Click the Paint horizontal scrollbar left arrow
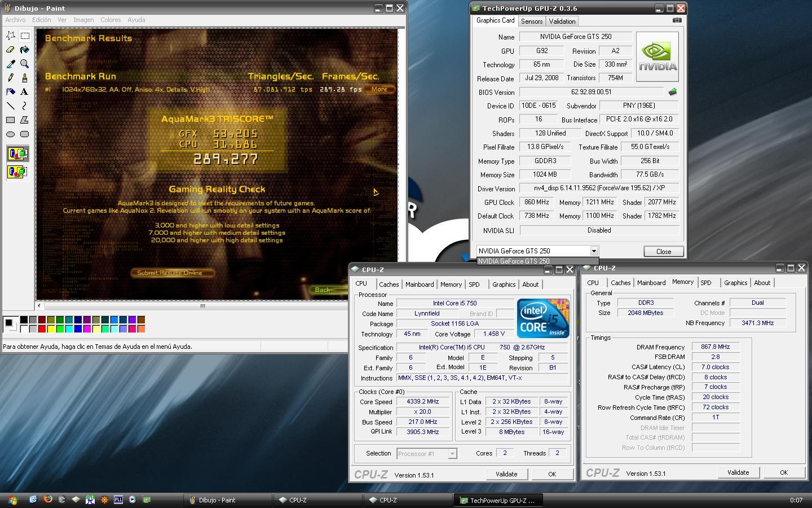 [x=39, y=306]
